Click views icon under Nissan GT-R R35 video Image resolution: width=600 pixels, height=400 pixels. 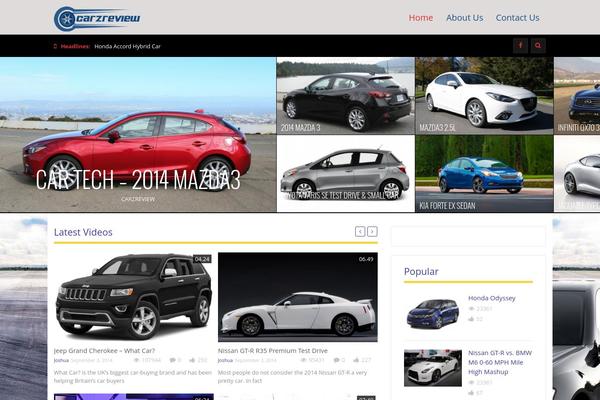point(303,360)
